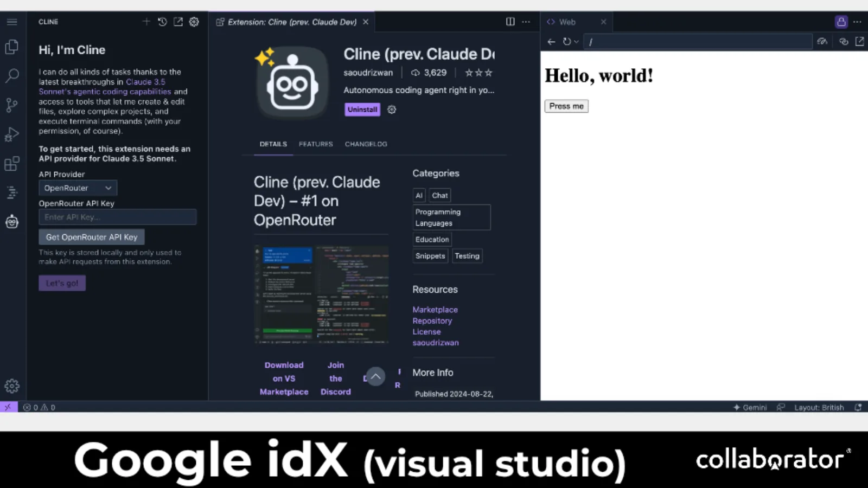Click the purple IDX icon above preview

coord(841,22)
